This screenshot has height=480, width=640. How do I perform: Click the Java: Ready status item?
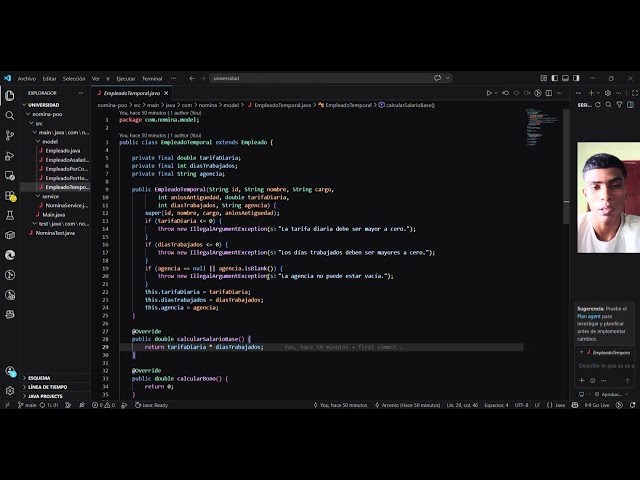pyautogui.click(x=151, y=405)
